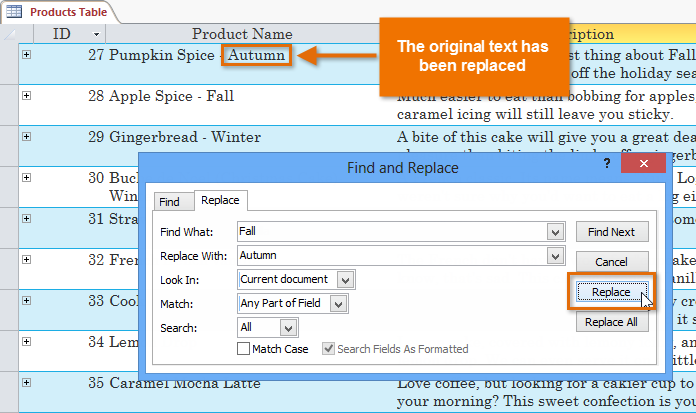Expand the record row with ID 34
Screen dimensions: 696x413
pos(27,342)
